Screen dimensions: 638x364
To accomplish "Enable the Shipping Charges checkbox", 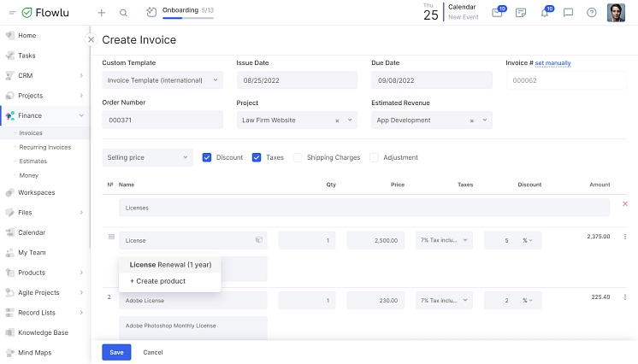I will 298,157.
